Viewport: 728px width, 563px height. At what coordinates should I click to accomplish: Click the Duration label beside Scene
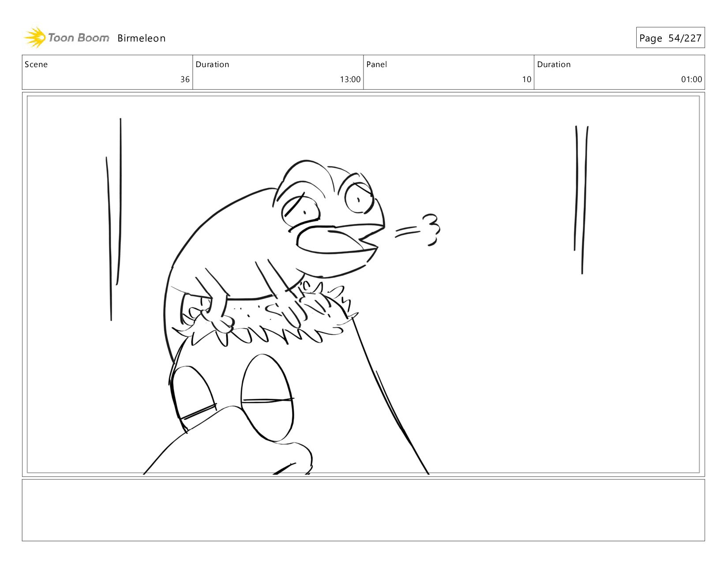pos(213,64)
